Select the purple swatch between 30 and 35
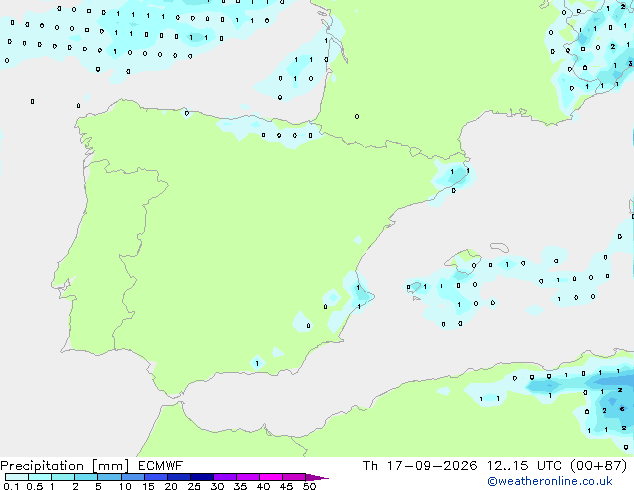The image size is (634, 490). point(225,477)
